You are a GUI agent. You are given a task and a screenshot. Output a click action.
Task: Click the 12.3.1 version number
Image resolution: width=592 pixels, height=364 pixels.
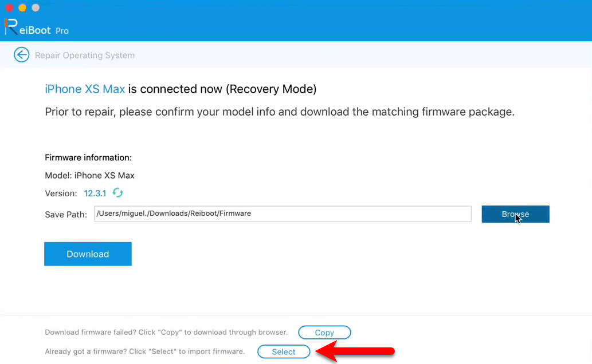point(95,193)
